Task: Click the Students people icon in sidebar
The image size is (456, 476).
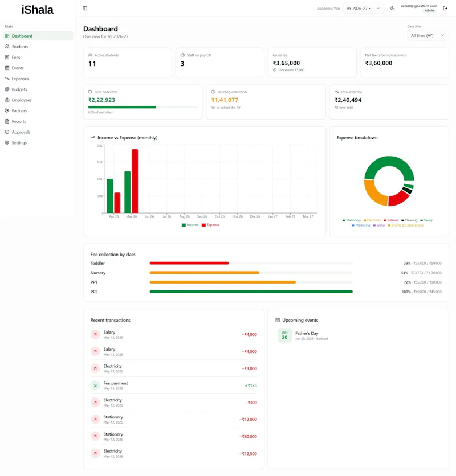Action: [7, 47]
